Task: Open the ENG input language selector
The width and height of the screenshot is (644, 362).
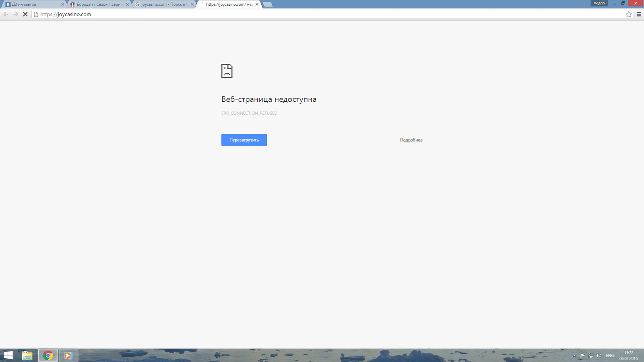Action: pos(610,356)
